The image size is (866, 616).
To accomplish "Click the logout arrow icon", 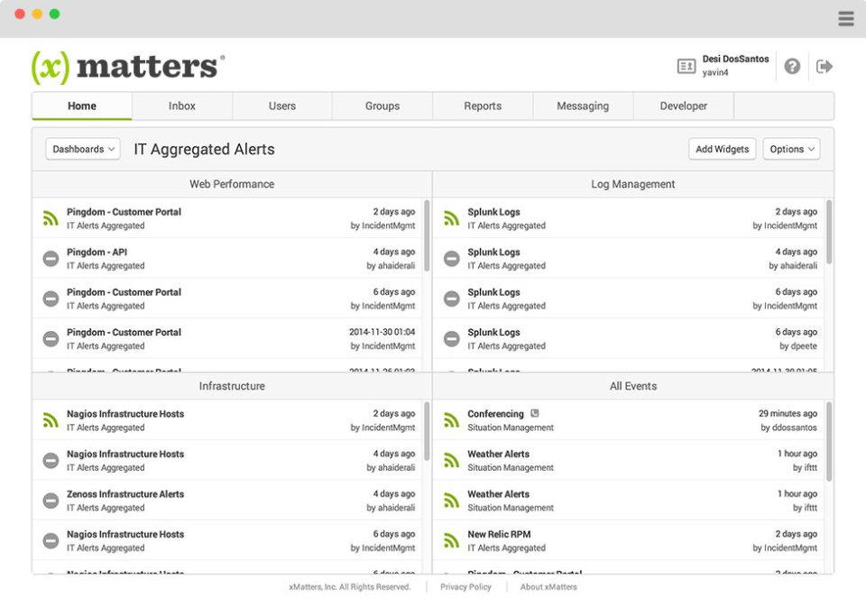I will [x=824, y=66].
